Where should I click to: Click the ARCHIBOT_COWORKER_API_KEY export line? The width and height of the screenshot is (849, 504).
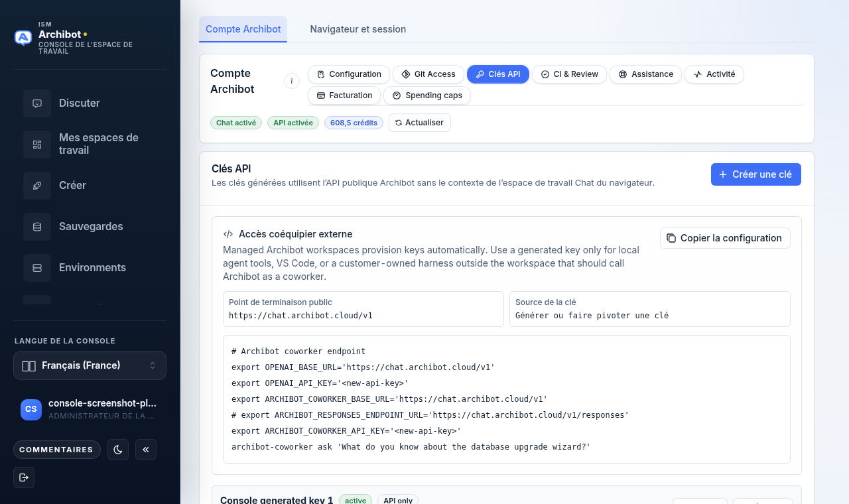pyautogui.click(x=346, y=431)
